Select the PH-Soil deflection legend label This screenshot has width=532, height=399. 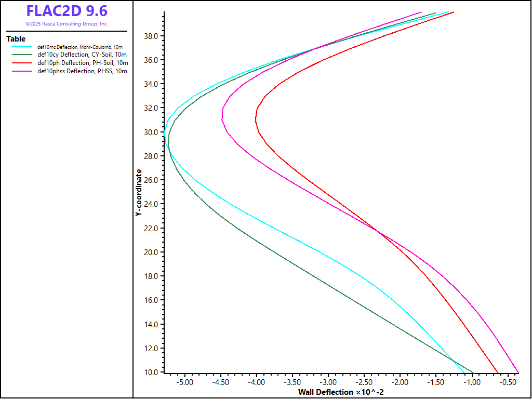click(x=82, y=63)
